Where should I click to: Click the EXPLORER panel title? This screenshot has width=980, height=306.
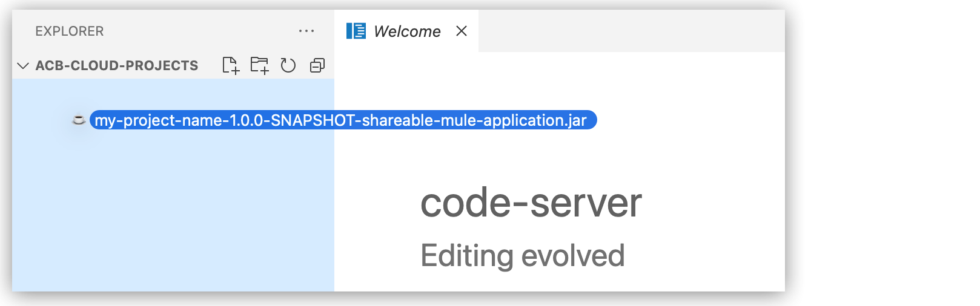coord(70,31)
